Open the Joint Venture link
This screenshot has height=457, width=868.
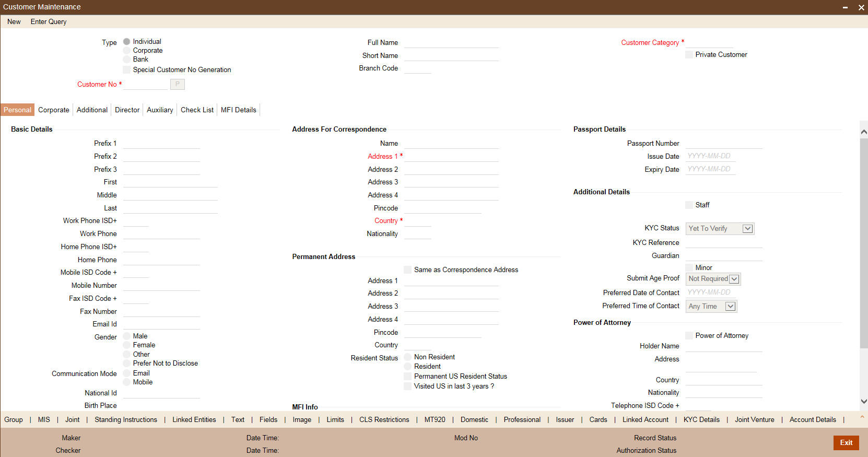(x=755, y=419)
